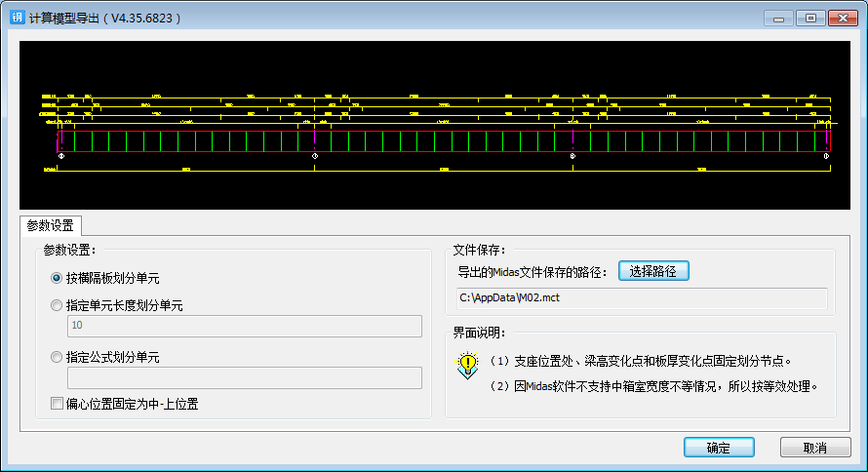Confirm export with the 确定 button
Screen dimensions: 868x472
(718, 448)
